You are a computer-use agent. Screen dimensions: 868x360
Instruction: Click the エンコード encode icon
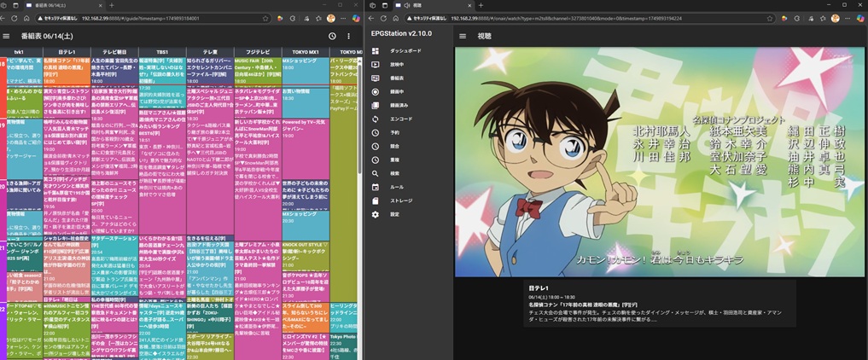point(376,119)
